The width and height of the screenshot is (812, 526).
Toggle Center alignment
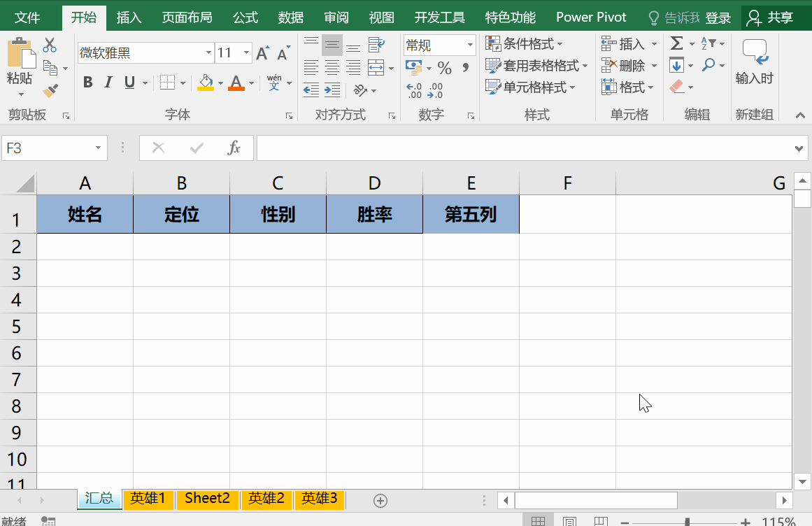coord(332,67)
